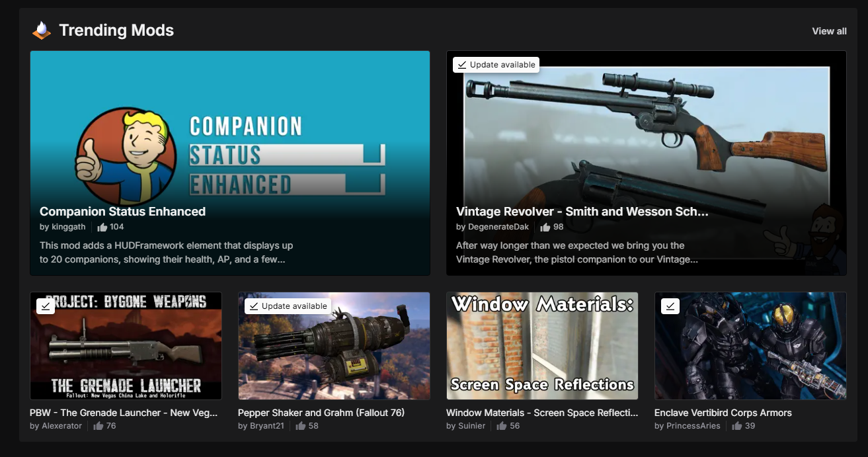Click the Pepper Shaker and Grahm title
This screenshot has width=868, height=457.
coord(321,413)
